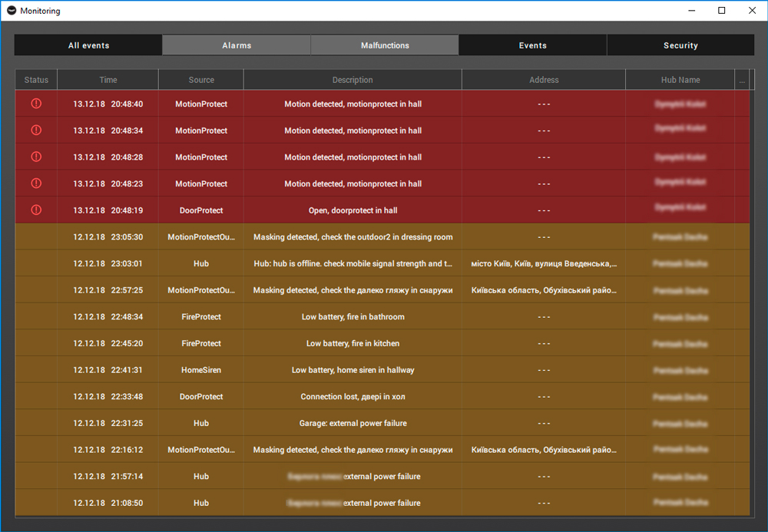768x532 pixels.
Task: Switch to the All events tab
Action: 88,45
